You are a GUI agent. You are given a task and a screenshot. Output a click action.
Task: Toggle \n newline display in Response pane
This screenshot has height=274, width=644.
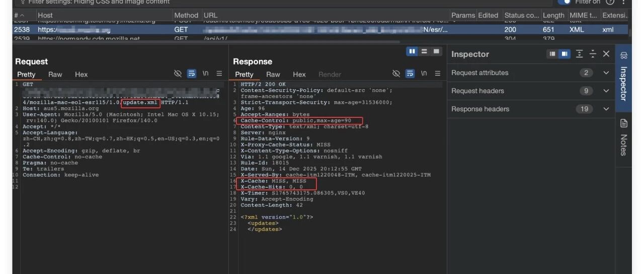point(424,74)
